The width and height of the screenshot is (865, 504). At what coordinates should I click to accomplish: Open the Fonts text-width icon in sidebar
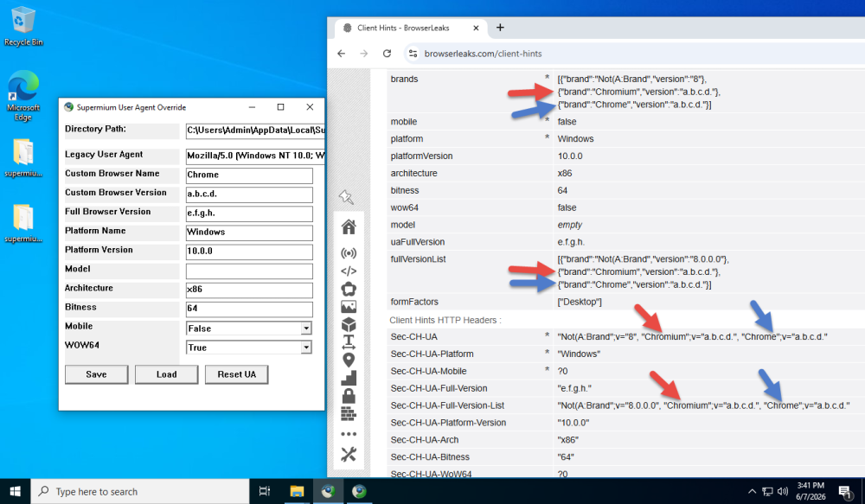pyautogui.click(x=349, y=341)
